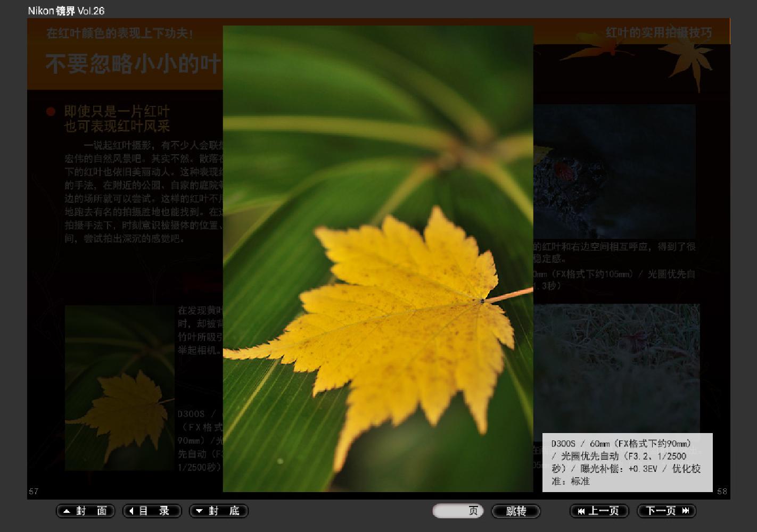757x532 pixels.
Task: Click the 跳转 jump button
Action: (x=516, y=511)
